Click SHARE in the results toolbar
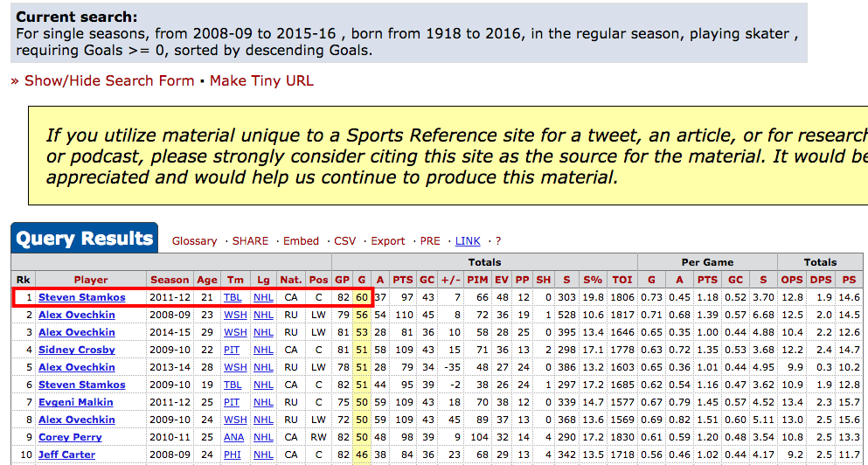 click(x=250, y=241)
